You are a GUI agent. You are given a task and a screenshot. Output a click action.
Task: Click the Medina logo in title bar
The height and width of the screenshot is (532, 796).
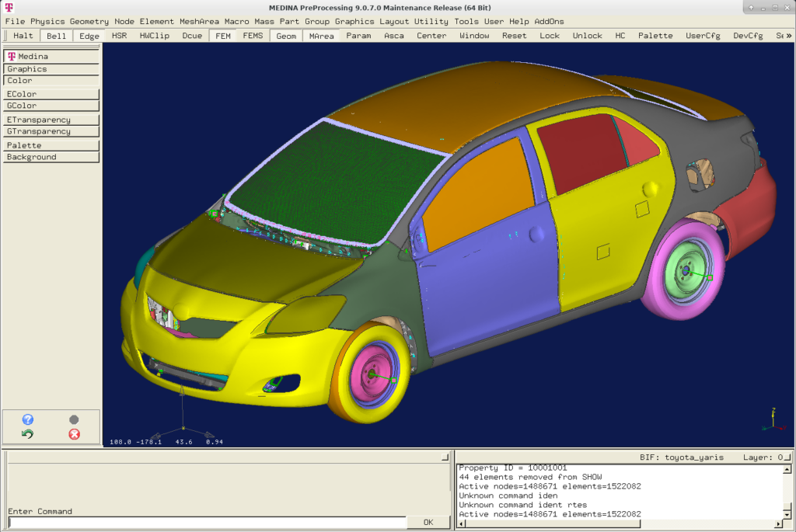[x=9, y=7]
